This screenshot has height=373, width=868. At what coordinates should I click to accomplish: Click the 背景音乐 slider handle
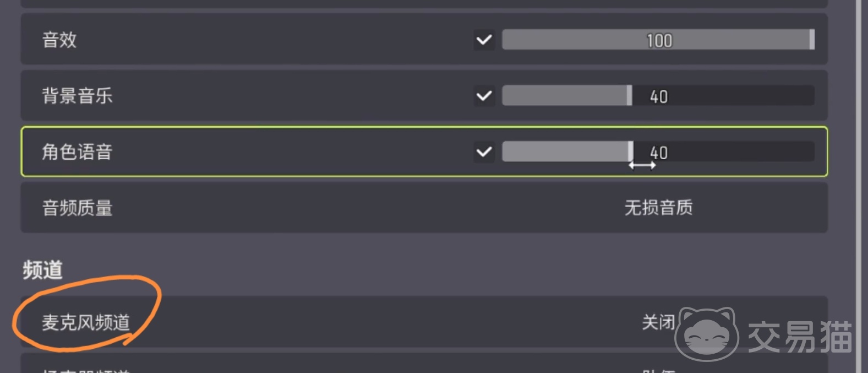point(629,96)
